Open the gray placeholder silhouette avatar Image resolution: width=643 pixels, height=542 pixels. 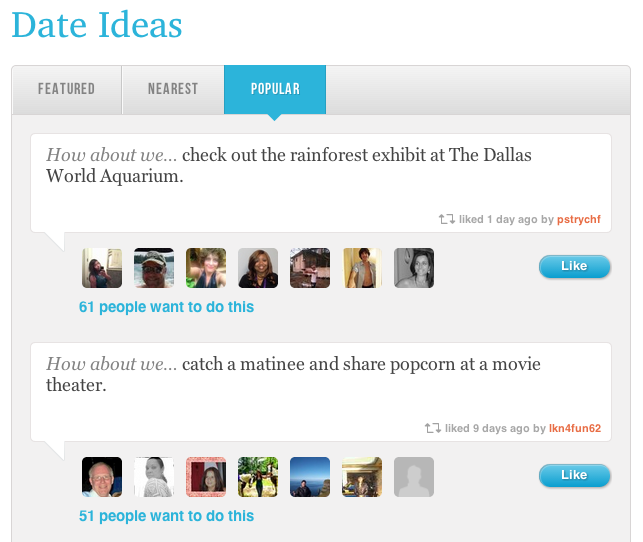pos(414,477)
